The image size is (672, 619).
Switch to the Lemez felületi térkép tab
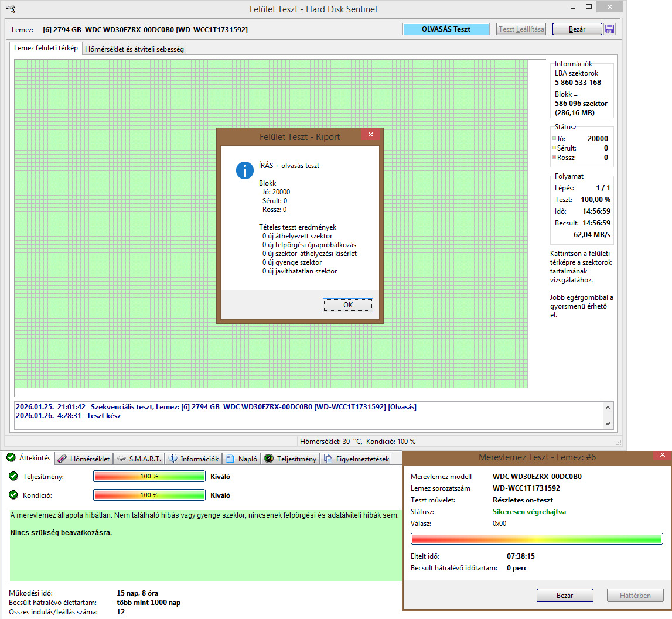click(x=46, y=48)
